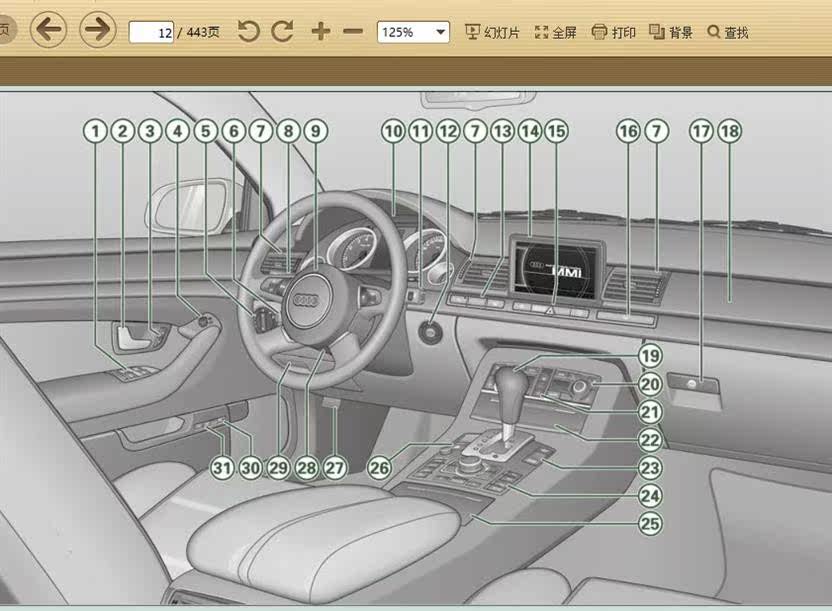Click callout number 25 near armrest
Viewport: 832px width, 611px height.
[x=651, y=523]
